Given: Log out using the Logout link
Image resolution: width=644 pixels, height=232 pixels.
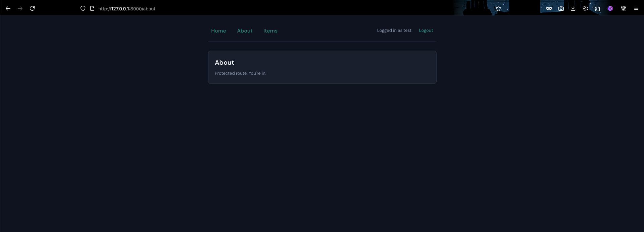Looking at the screenshot, I should pos(426,31).
